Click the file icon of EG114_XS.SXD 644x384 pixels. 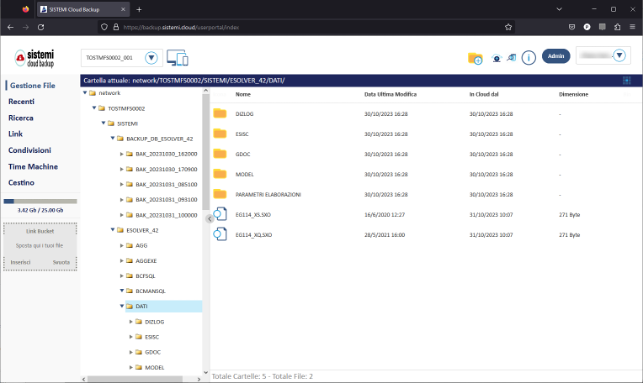pos(220,214)
